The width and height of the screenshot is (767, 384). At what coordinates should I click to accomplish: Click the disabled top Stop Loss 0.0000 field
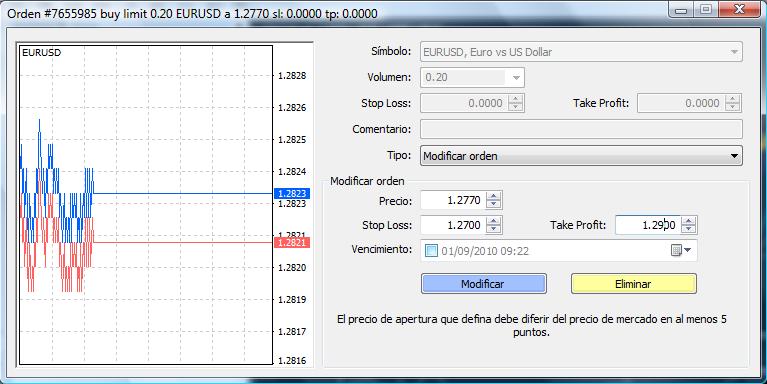click(x=464, y=103)
